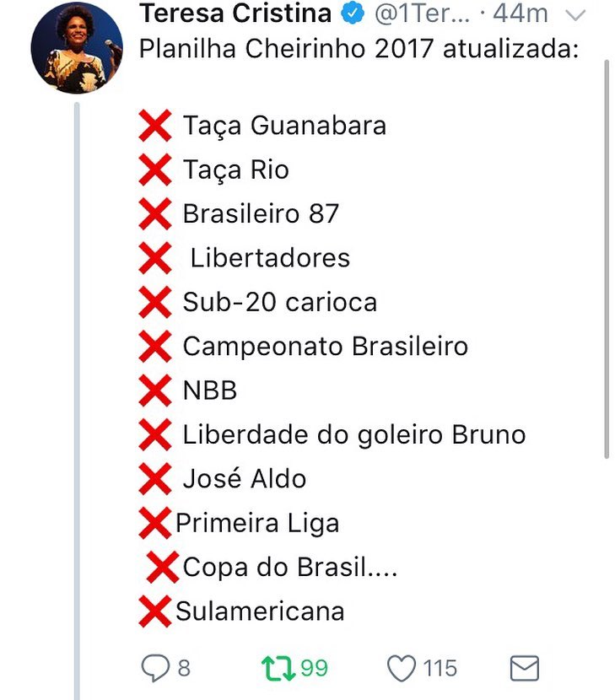Click the retweet count 99

(x=315, y=669)
